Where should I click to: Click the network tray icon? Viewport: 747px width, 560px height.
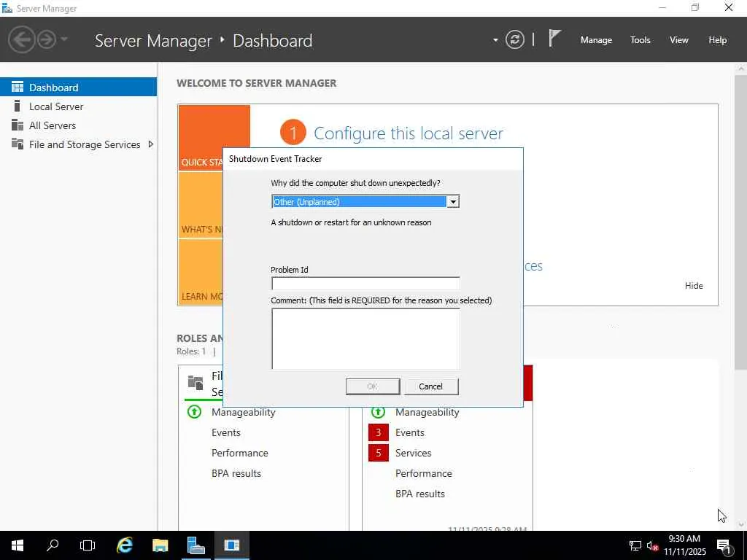[x=635, y=545]
